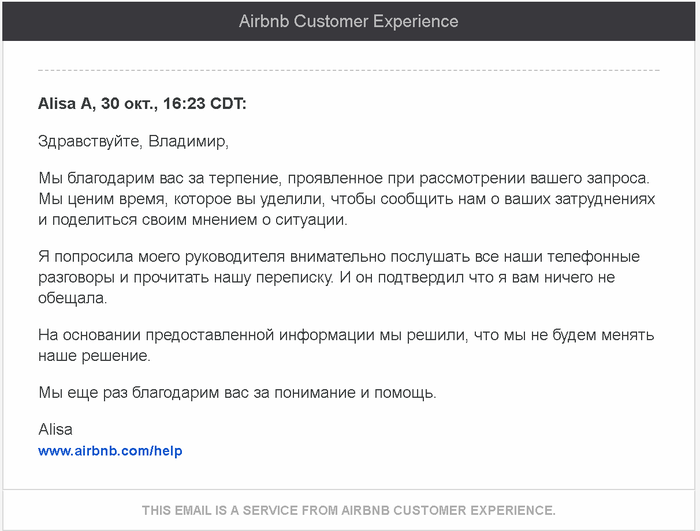Click the paragraph starting Мы благодарим вас за терпение
Screen dimensions: 700x531
click(x=343, y=178)
